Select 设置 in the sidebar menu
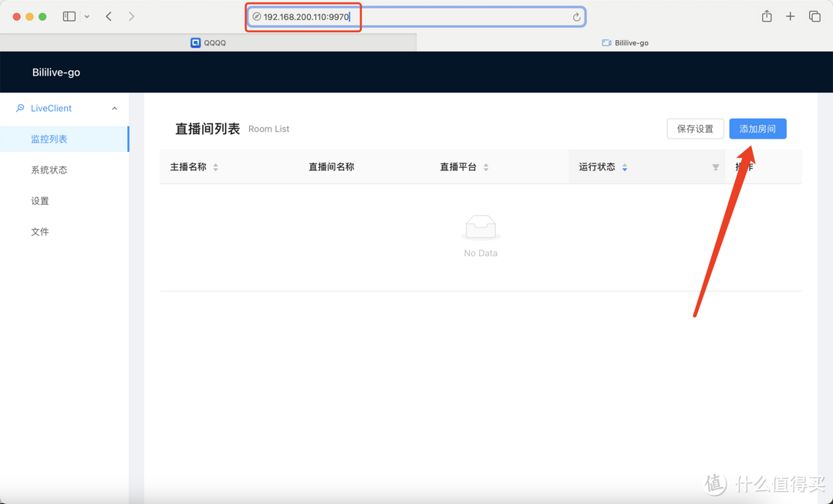Screen dimensions: 833x504 [x=39, y=200]
